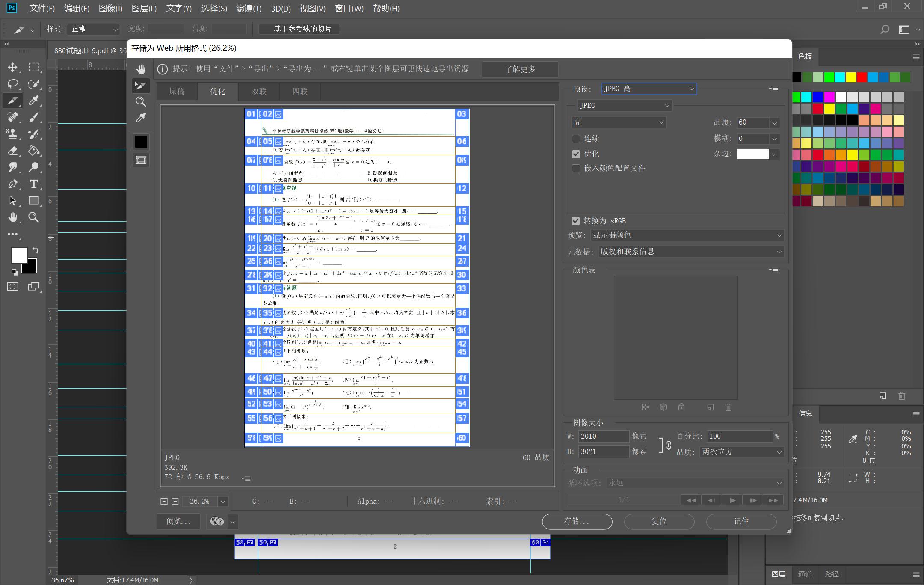Select the Slice Select tool in dialog

pyautogui.click(x=141, y=86)
